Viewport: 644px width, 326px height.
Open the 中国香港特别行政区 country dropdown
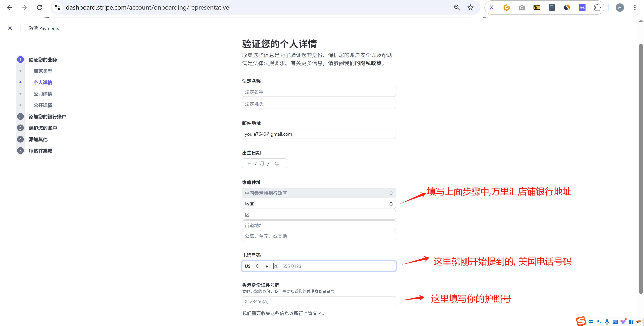click(319, 193)
